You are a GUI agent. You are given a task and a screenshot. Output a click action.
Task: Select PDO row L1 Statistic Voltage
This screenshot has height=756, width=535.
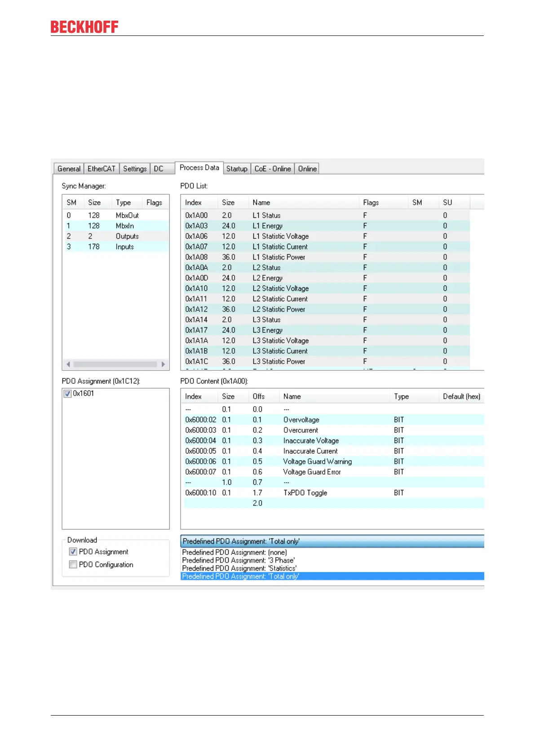(x=326, y=236)
